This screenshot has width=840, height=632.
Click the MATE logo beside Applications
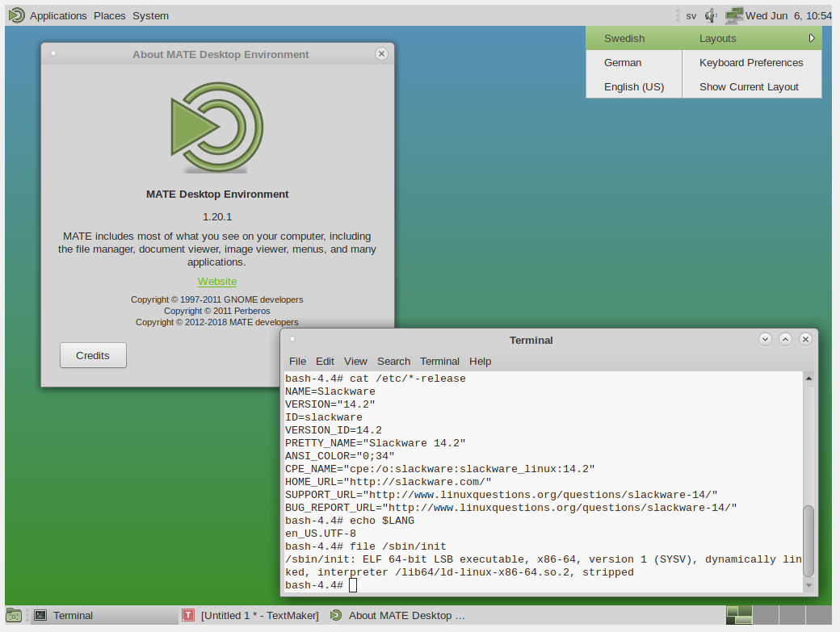pyautogui.click(x=16, y=15)
